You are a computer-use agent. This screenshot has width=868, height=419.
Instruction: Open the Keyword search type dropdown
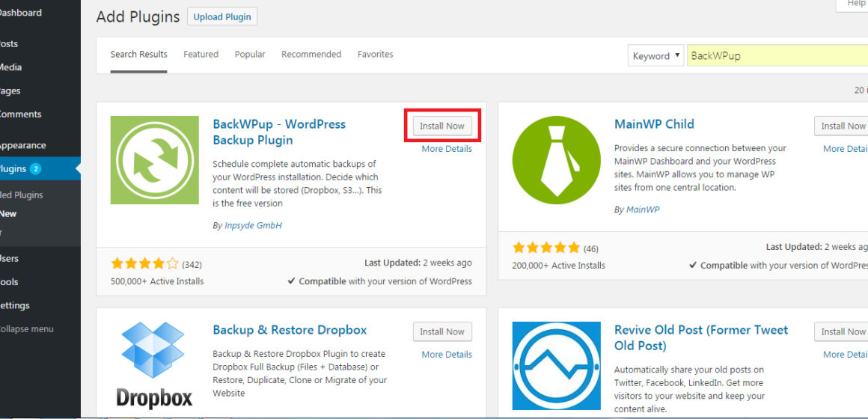click(x=656, y=56)
